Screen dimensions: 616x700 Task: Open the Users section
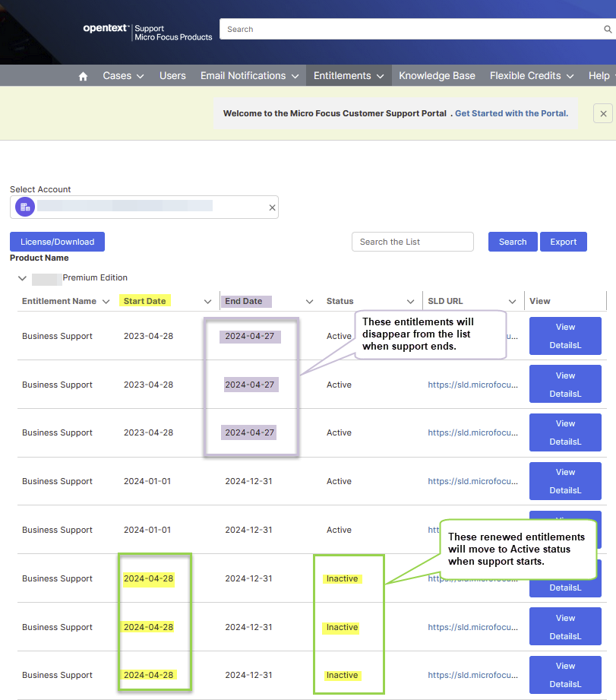pos(172,75)
